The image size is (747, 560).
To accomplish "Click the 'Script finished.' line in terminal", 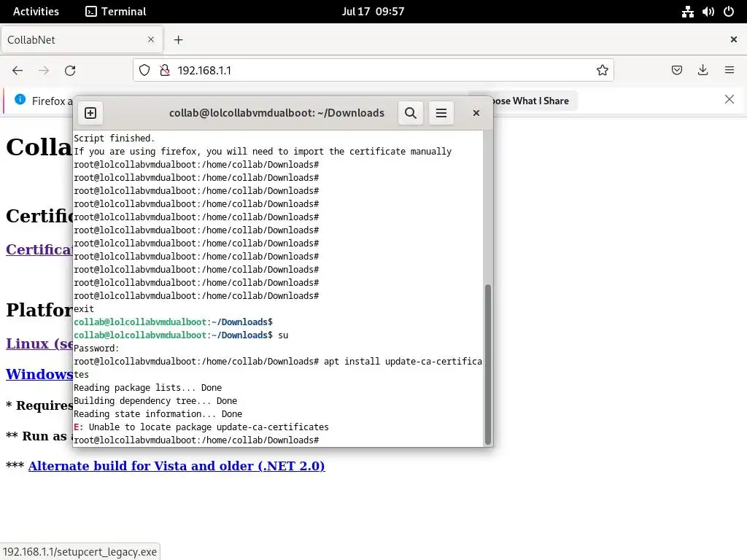I will point(115,138).
